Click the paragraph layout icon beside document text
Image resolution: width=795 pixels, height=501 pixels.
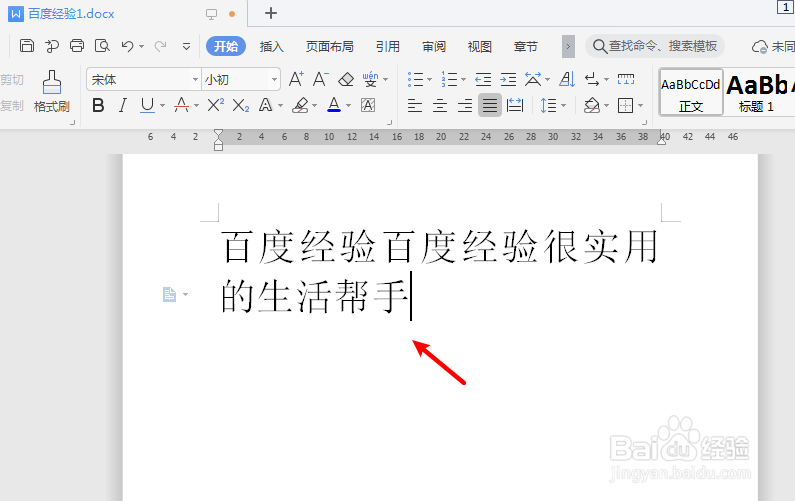pos(169,294)
